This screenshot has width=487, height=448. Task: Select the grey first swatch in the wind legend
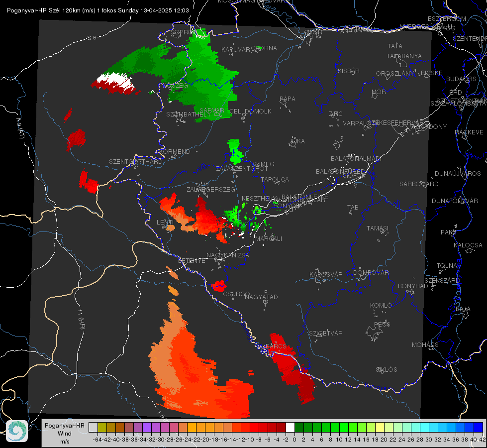point(93,427)
